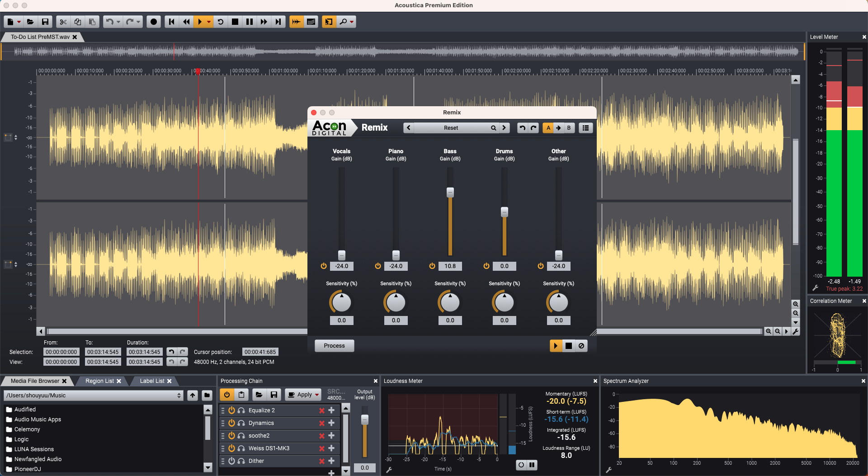This screenshot has height=476, width=868.
Task: Toggle power for Equalize 2 effect
Action: (231, 410)
